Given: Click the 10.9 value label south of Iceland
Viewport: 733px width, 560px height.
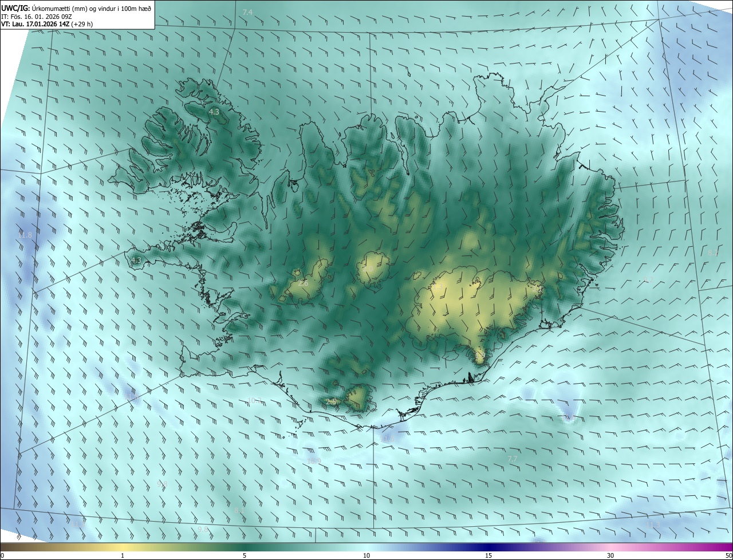Looking at the screenshot, I should point(314,461).
